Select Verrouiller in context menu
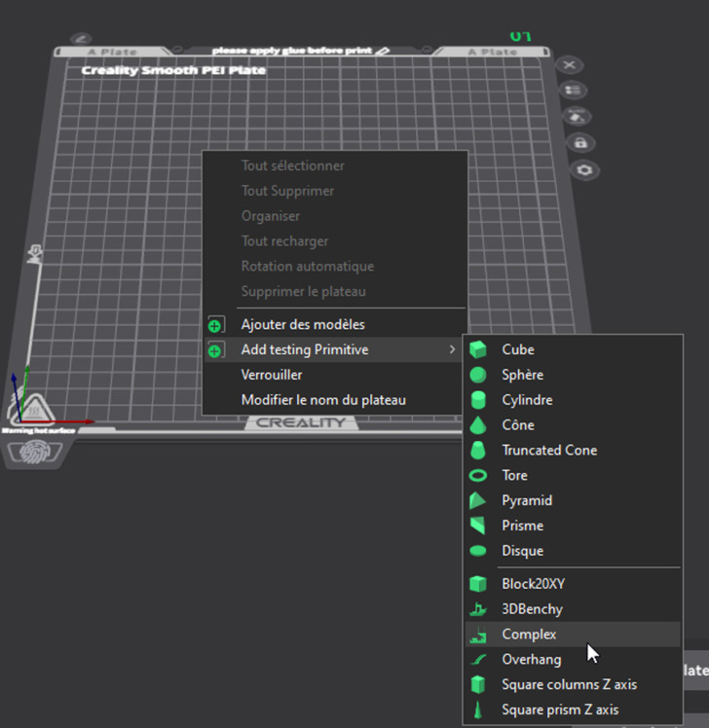The width and height of the screenshot is (709, 728). point(334,375)
